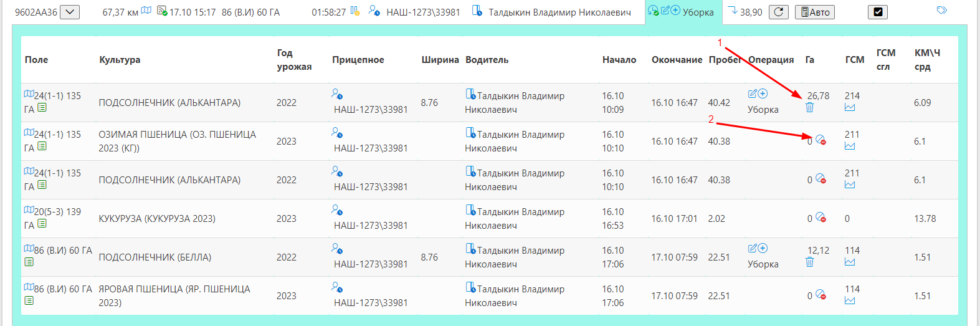Click the Культура column header
Image resolution: width=980 pixels, height=326 pixels.
pos(120,60)
